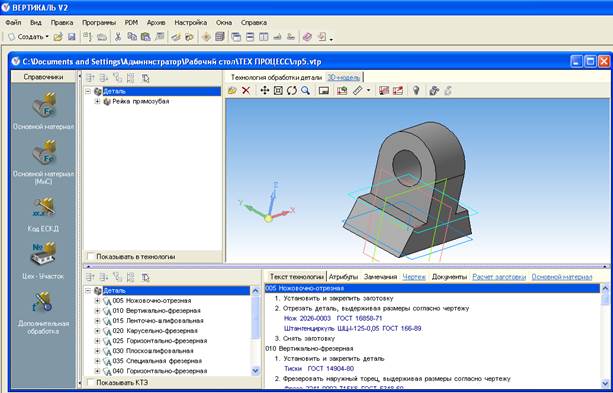This screenshot has width=613, height=393.
Task: Select the pan (move) tool in 3D toolbar
Action: [265, 91]
